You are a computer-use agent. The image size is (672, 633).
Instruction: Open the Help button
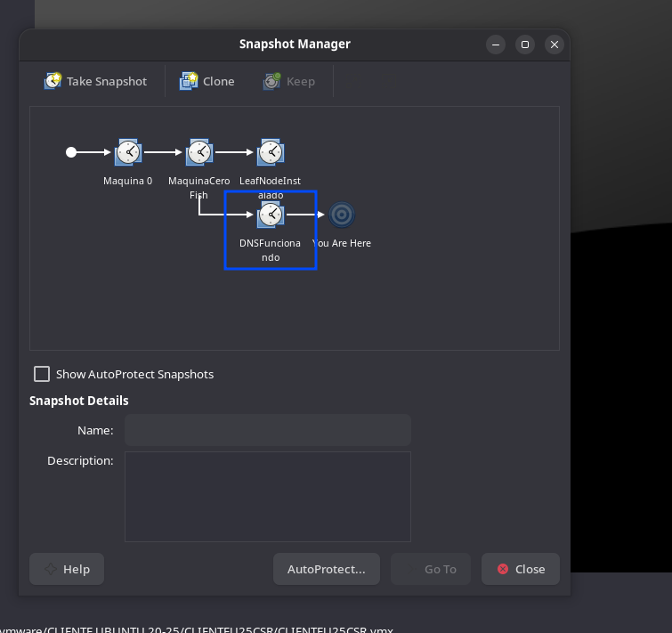[67, 569]
